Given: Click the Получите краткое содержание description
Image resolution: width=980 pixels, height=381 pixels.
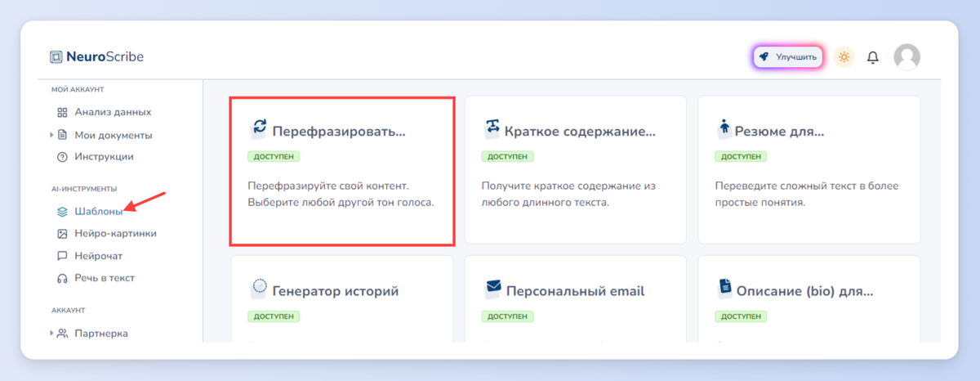Looking at the screenshot, I should [x=568, y=194].
